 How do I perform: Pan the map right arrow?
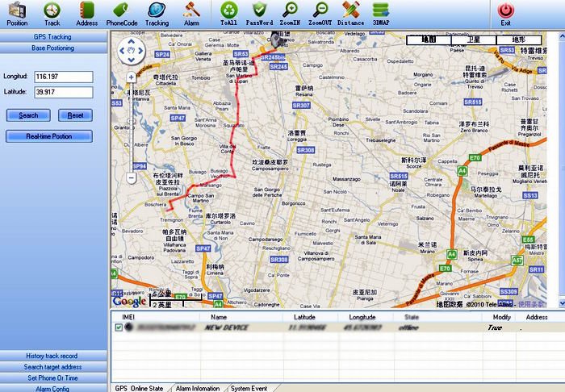point(140,51)
